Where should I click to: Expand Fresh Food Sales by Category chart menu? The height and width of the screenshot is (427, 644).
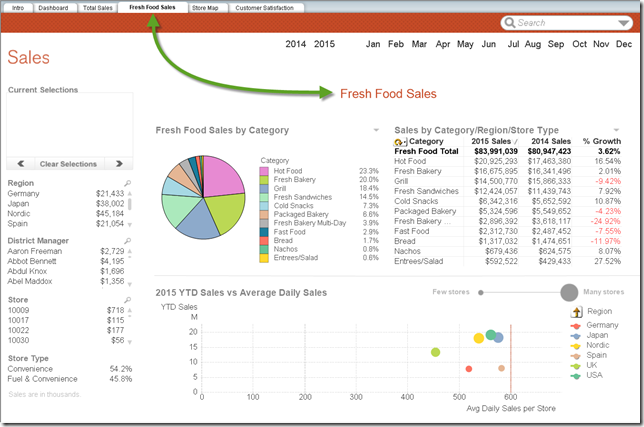coord(376,130)
